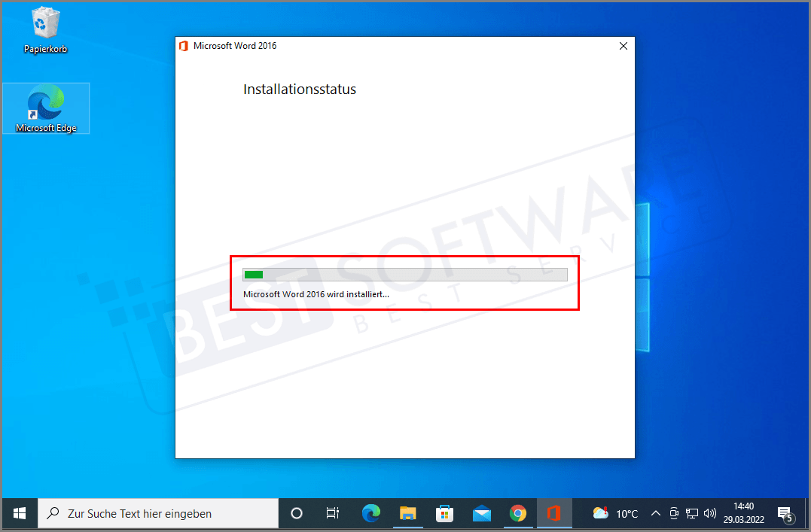The height and width of the screenshot is (532, 811).
Task: Open File Explorer from the taskbar
Action: pos(407,513)
